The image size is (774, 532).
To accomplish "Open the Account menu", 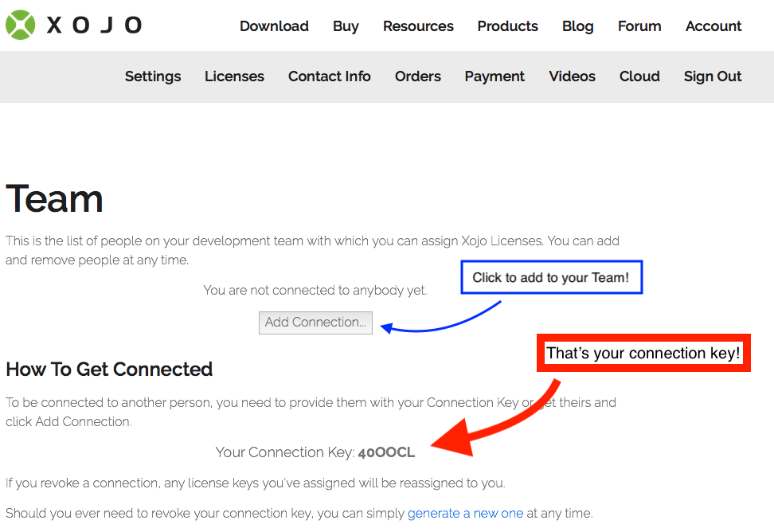I will click(713, 25).
